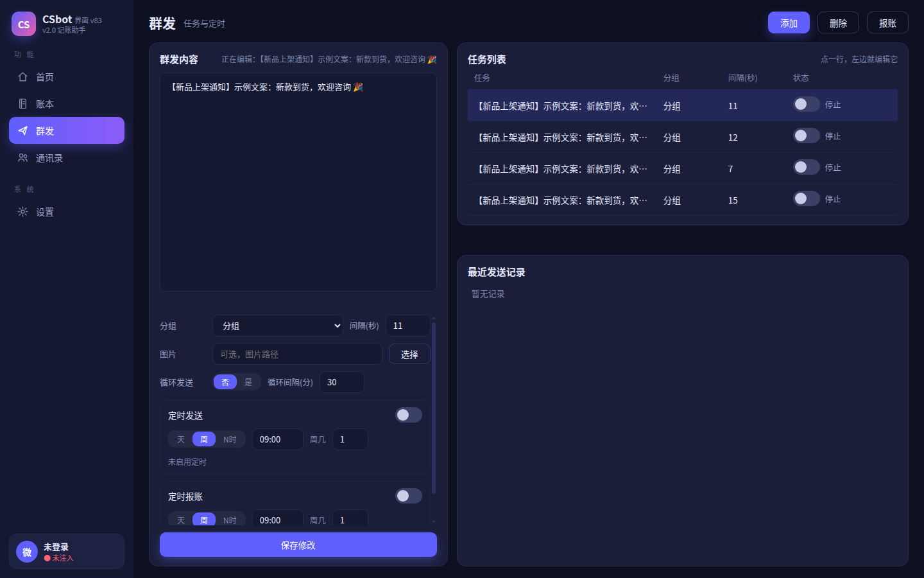924x578 pixels.
Task: Click the form panel vertical scrollbar
Action: 434,408
